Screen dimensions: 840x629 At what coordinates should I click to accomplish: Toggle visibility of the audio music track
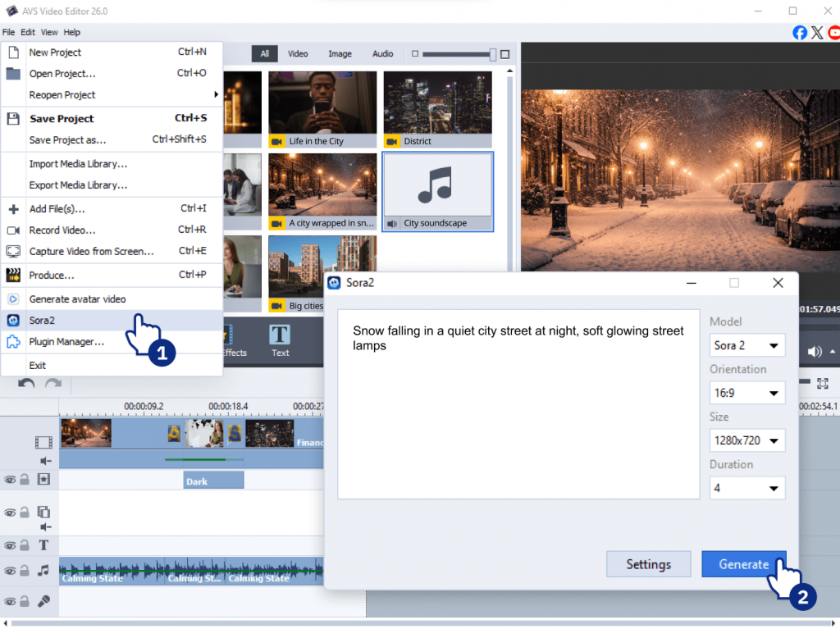11,570
